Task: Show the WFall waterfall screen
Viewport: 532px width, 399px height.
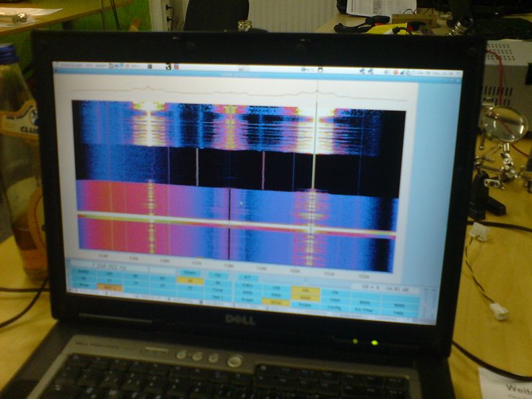Action: [275, 302]
